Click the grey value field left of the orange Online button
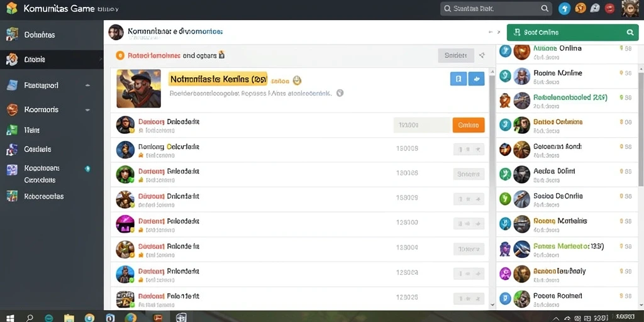The width and height of the screenshot is (644, 322). pos(422,125)
